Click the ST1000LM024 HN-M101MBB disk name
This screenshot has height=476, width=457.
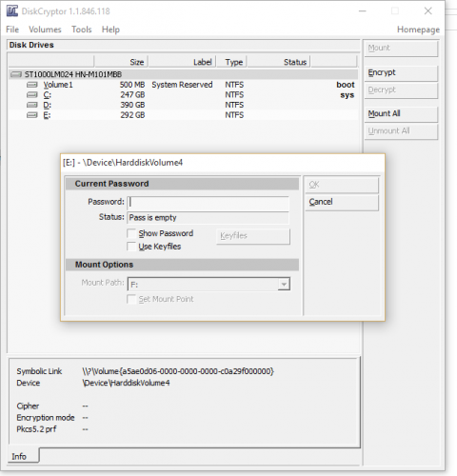pos(73,74)
